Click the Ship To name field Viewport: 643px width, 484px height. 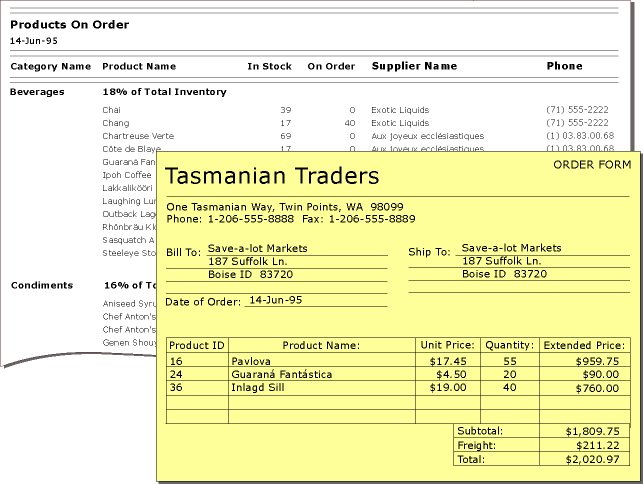coord(511,248)
